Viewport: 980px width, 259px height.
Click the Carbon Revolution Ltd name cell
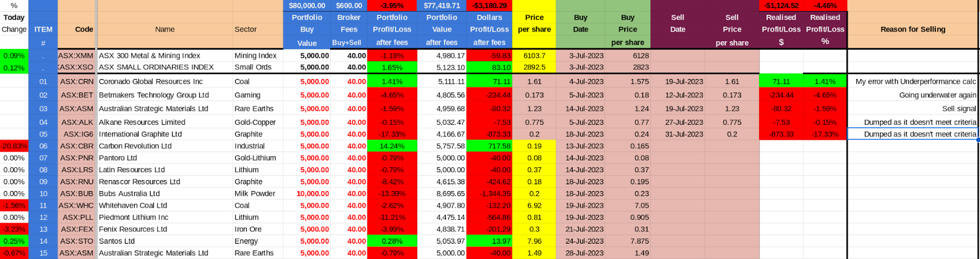click(165, 146)
